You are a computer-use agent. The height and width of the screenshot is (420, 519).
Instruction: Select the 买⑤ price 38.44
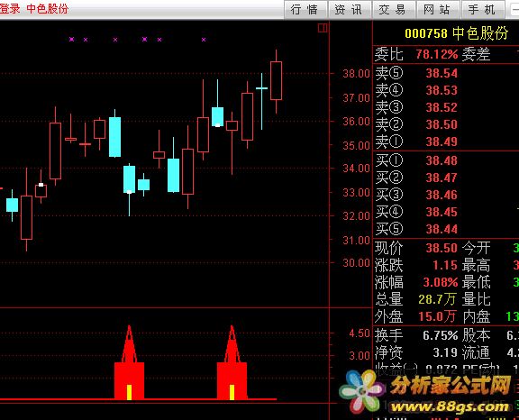point(442,229)
